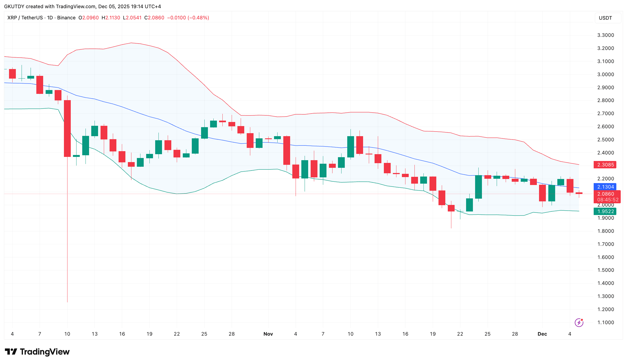Viewport: 627px width, 364px height.
Task: Click the green 1.9522 lower band label
Action: coord(605,211)
